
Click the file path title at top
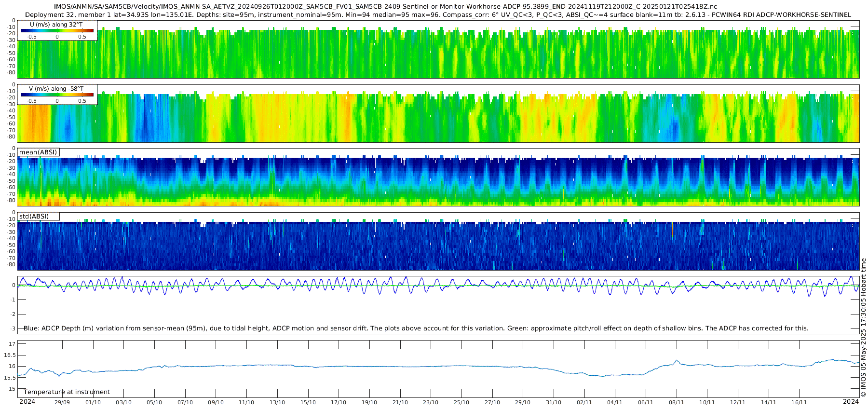coord(385,7)
